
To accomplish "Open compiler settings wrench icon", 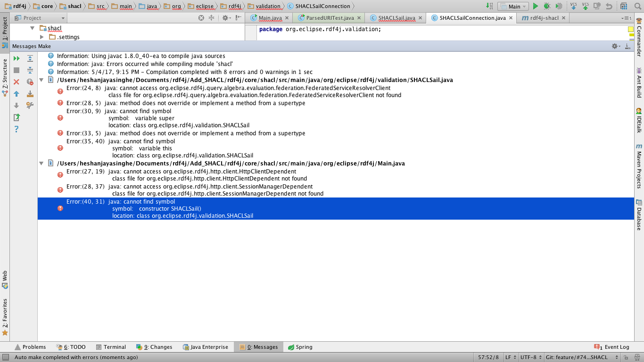I will pos(30,106).
